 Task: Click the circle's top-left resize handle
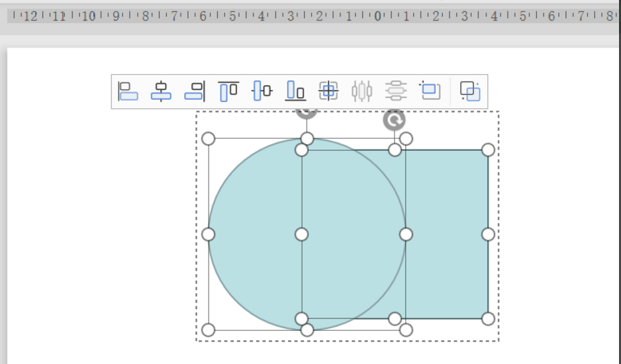[x=209, y=138]
